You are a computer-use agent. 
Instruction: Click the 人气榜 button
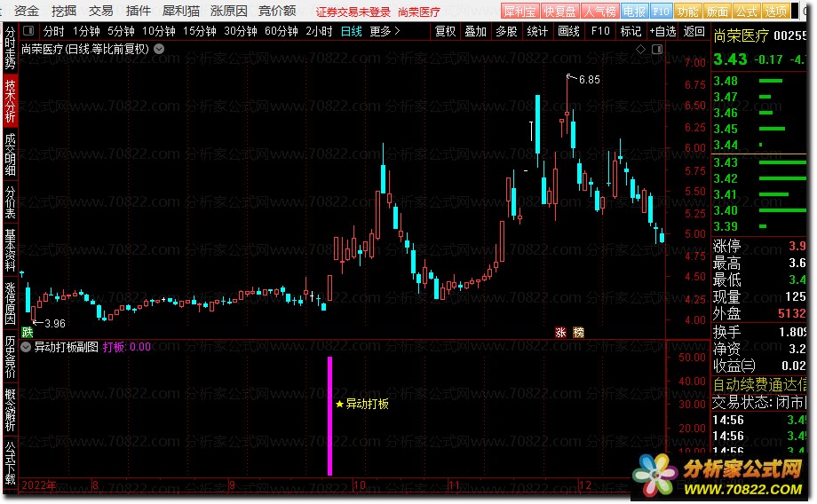599,11
